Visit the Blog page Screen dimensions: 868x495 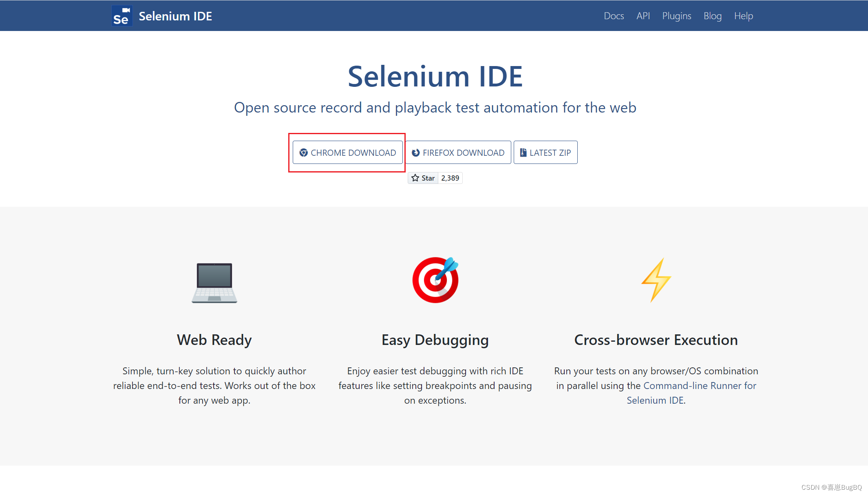click(712, 16)
